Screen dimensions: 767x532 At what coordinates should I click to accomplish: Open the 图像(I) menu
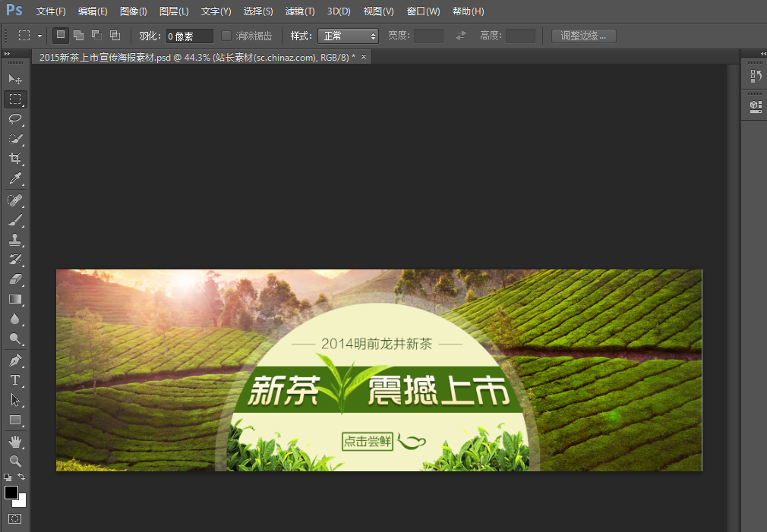coord(134,11)
